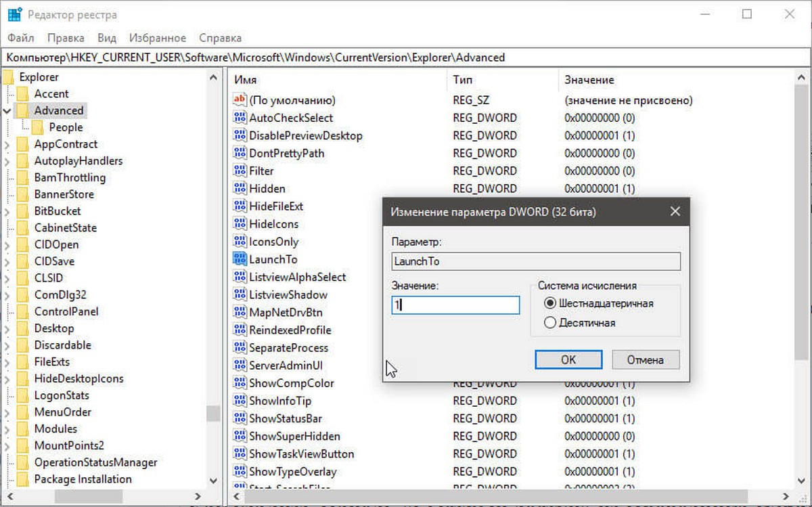
Task: Sort values by the Значение column header
Action: coord(677,80)
